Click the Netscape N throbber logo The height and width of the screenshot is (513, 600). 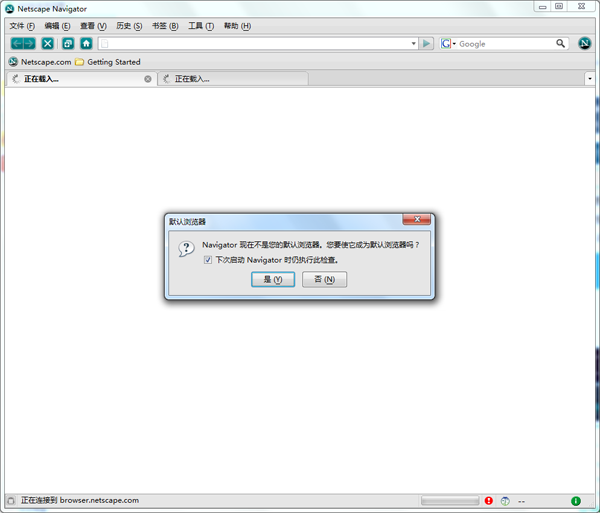pos(584,44)
